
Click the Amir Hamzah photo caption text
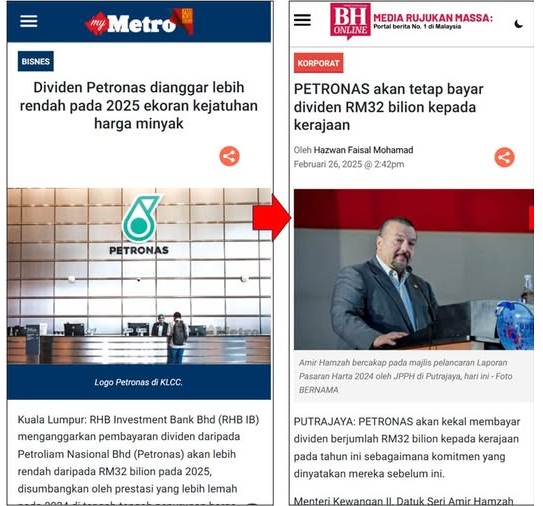pyautogui.click(x=405, y=376)
